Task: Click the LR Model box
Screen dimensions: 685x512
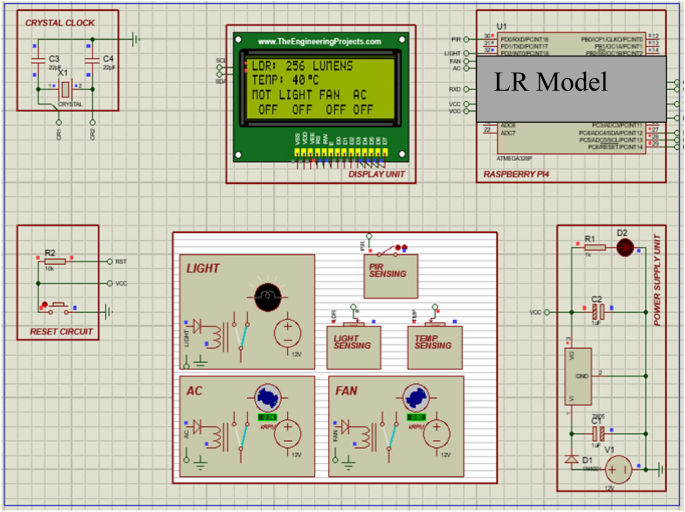Action: [x=569, y=84]
